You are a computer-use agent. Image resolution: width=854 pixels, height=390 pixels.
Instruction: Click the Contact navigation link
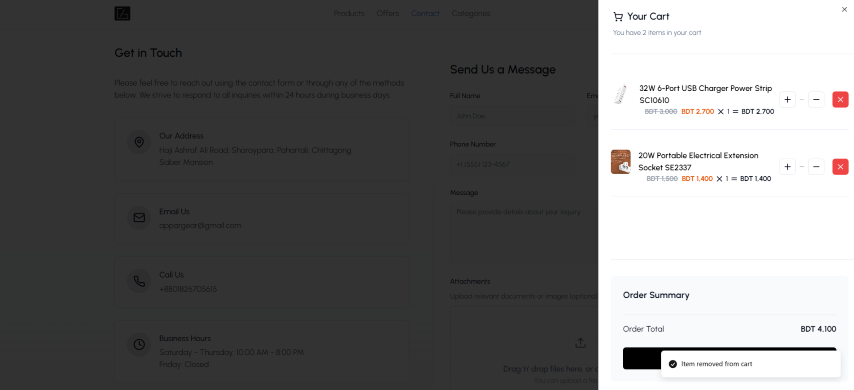point(425,14)
